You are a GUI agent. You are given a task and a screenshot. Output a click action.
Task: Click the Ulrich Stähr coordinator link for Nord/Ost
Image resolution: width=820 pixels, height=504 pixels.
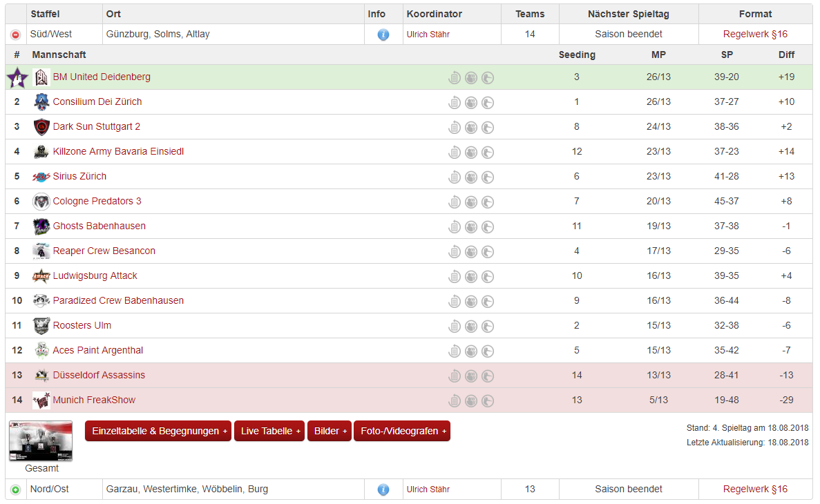pos(428,490)
